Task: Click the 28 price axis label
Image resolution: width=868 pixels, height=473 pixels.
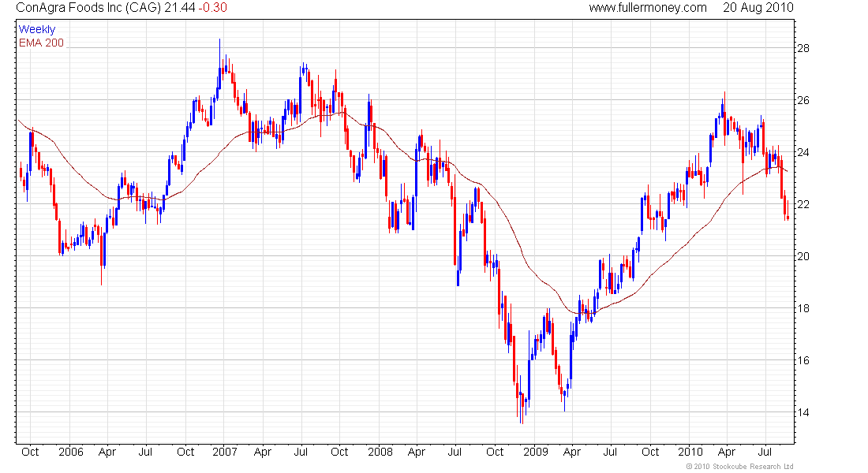Action: coord(803,48)
